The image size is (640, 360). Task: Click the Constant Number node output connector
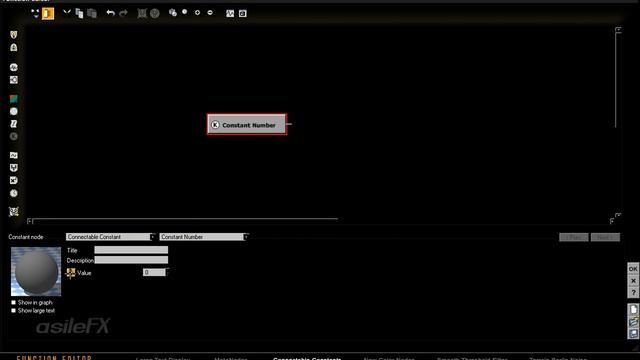pyautogui.click(x=289, y=124)
